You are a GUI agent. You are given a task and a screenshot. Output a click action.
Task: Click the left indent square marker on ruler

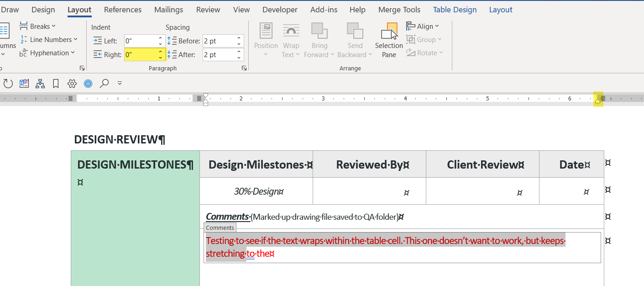[x=205, y=104]
